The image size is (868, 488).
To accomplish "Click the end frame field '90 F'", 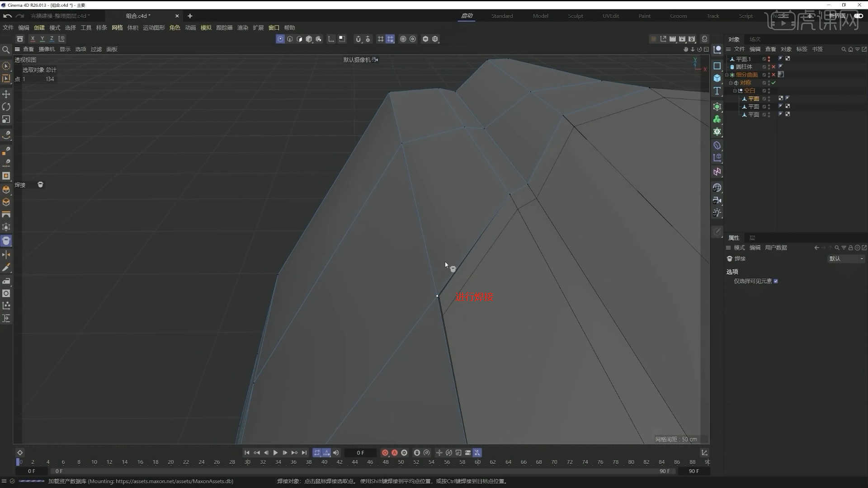I will [x=694, y=471].
